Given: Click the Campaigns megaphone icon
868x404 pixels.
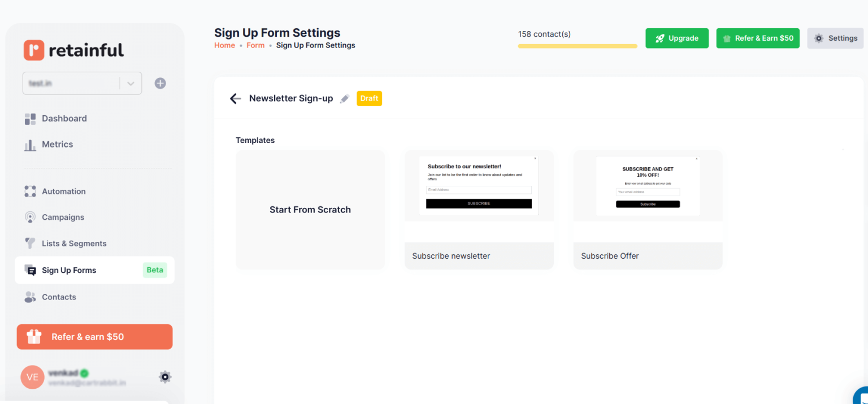Looking at the screenshot, I should 30,217.
